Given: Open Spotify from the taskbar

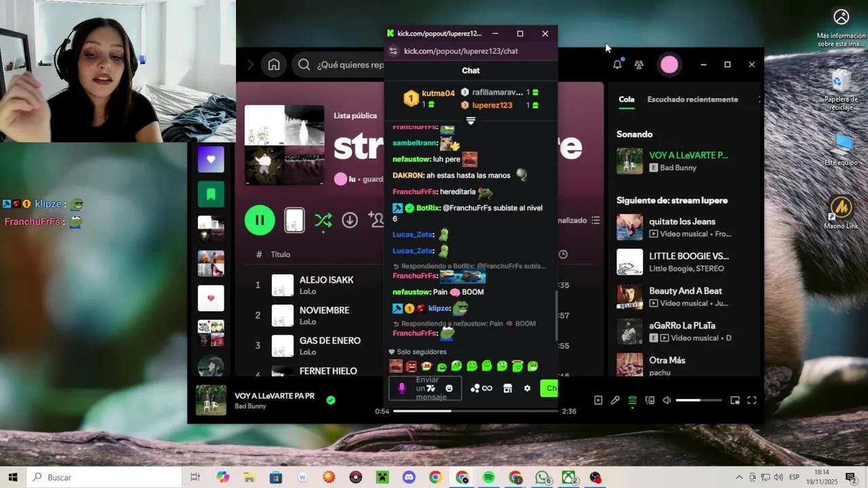Looking at the screenshot, I should point(489,477).
